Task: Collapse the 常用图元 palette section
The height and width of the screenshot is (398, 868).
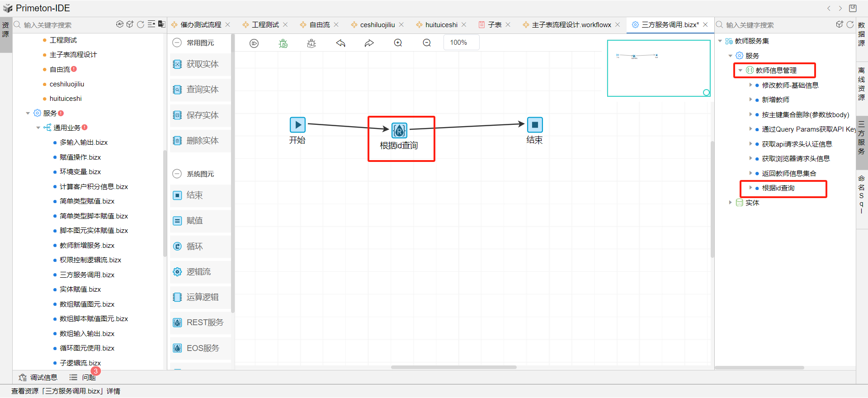Action: [177, 43]
